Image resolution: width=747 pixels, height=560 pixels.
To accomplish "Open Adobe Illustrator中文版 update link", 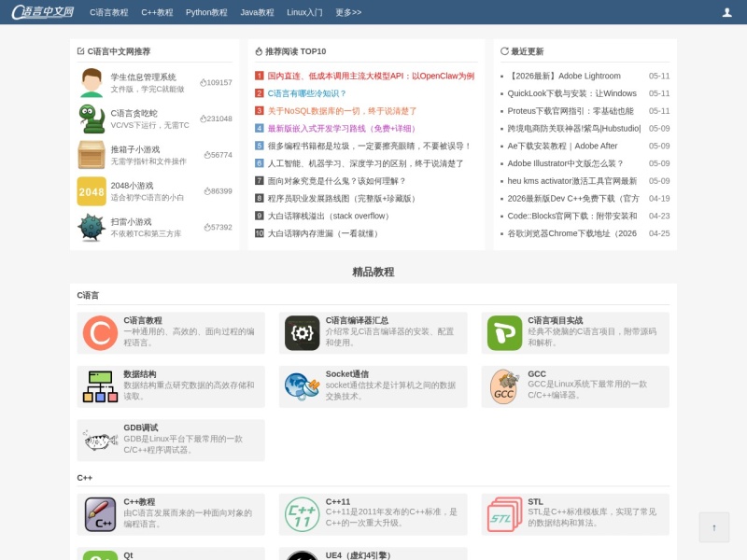I will (565, 163).
